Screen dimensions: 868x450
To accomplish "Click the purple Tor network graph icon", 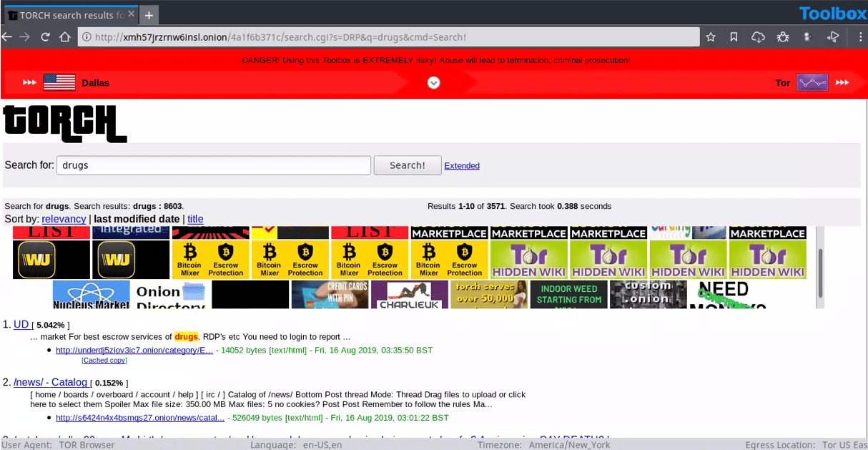I will tap(812, 82).
